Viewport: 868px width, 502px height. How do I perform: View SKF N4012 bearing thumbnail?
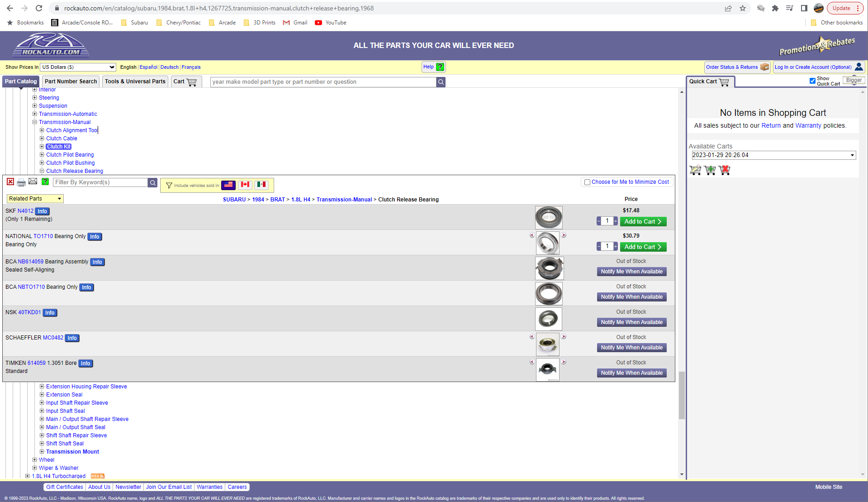(549, 218)
